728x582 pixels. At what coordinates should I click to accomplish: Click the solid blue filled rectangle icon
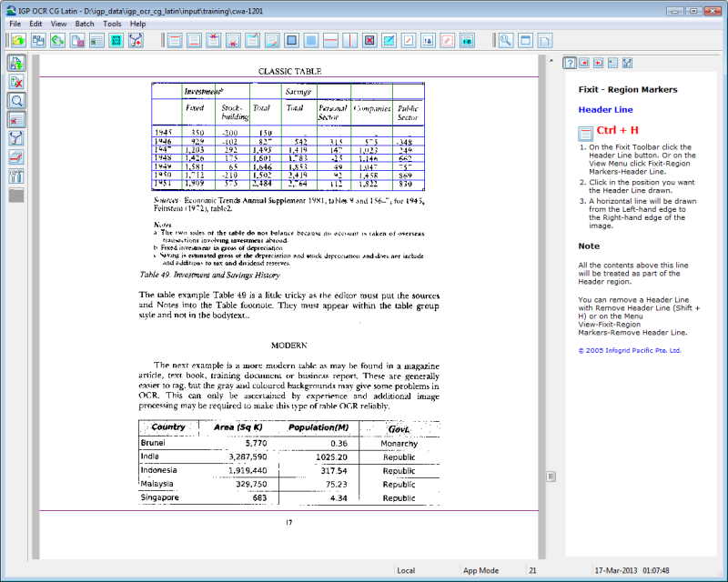click(311, 40)
